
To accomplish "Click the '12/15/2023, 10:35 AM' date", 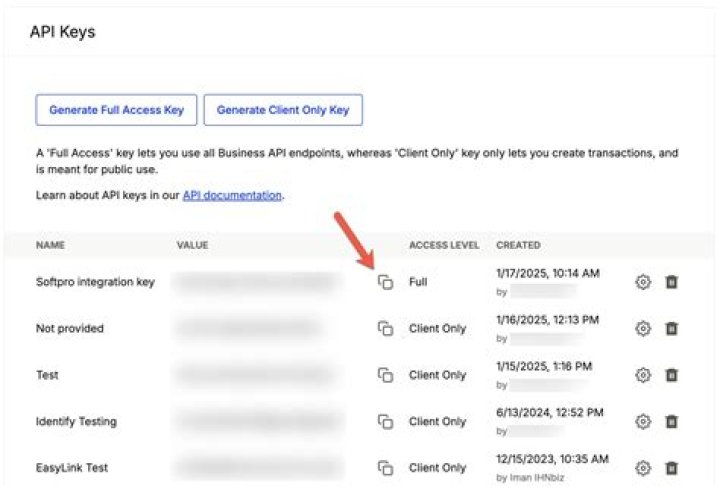I will tap(552, 459).
